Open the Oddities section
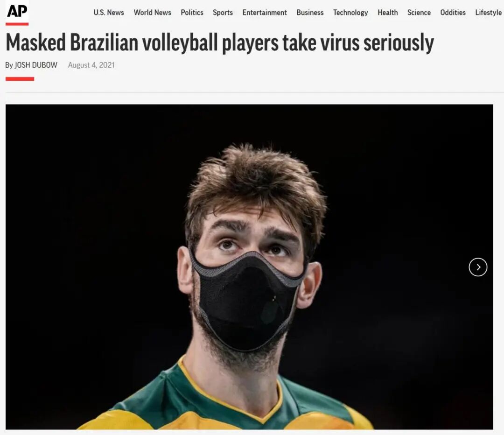Screen dimensions: 504x435 tap(453, 13)
